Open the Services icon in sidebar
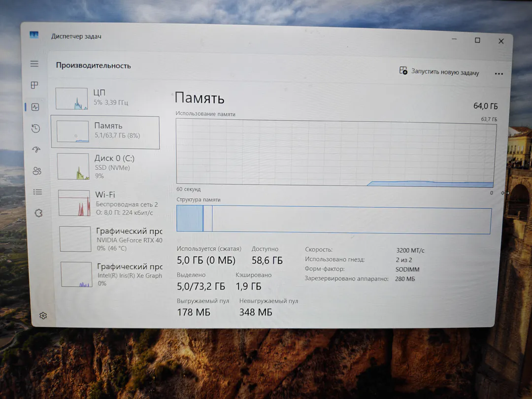The width and height of the screenshot is (532, 399). point(38,213)
